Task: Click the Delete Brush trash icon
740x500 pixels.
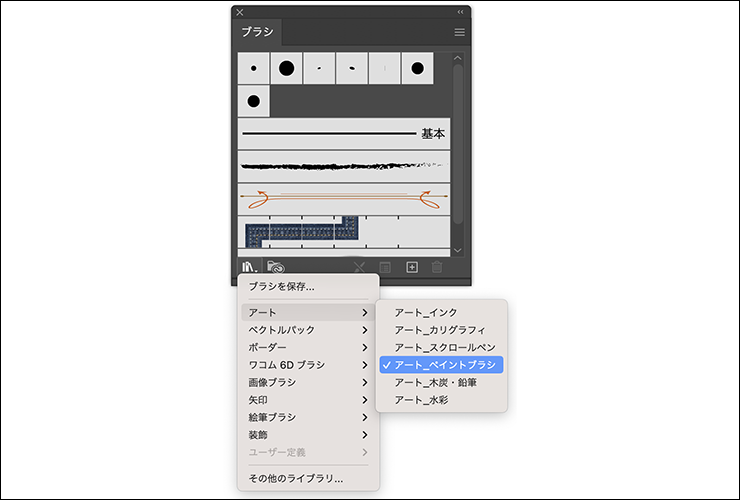Action: [436, 267]
